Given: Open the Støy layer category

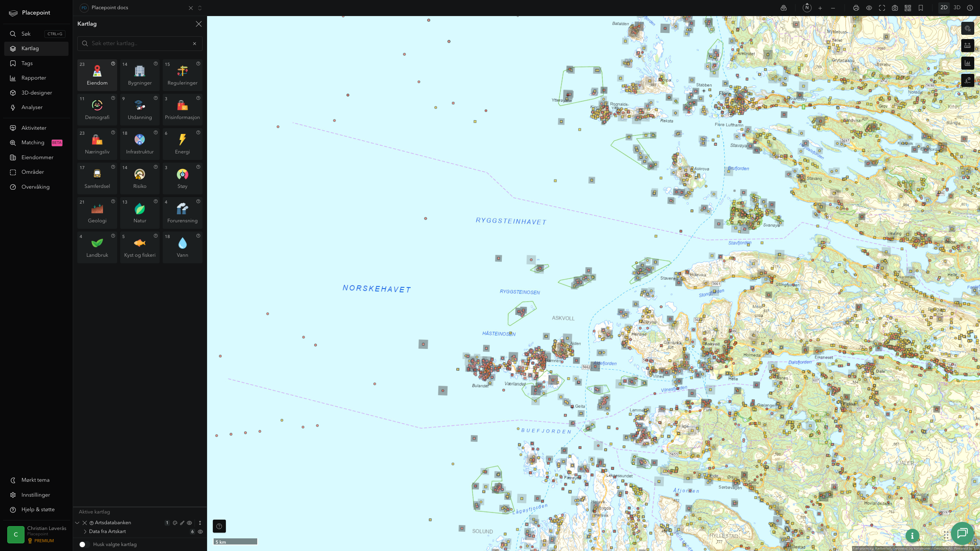Looking at the screenshot, I should (x=182, y=178).
